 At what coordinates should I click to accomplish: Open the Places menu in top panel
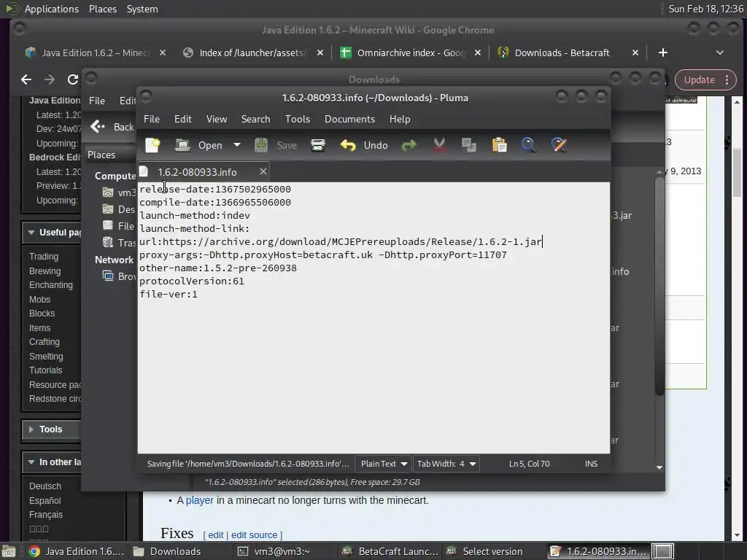pos(103,9)
